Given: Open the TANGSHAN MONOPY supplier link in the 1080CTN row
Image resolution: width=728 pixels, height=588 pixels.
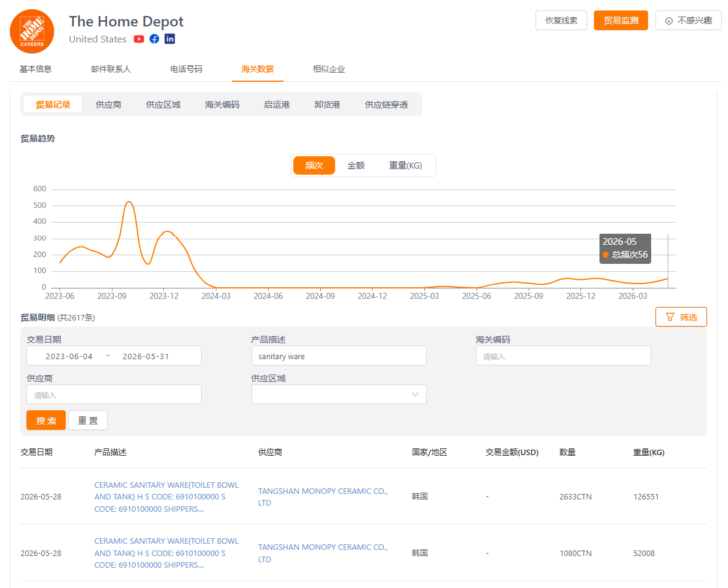Looking at the screenshot, I should [323, 553].
